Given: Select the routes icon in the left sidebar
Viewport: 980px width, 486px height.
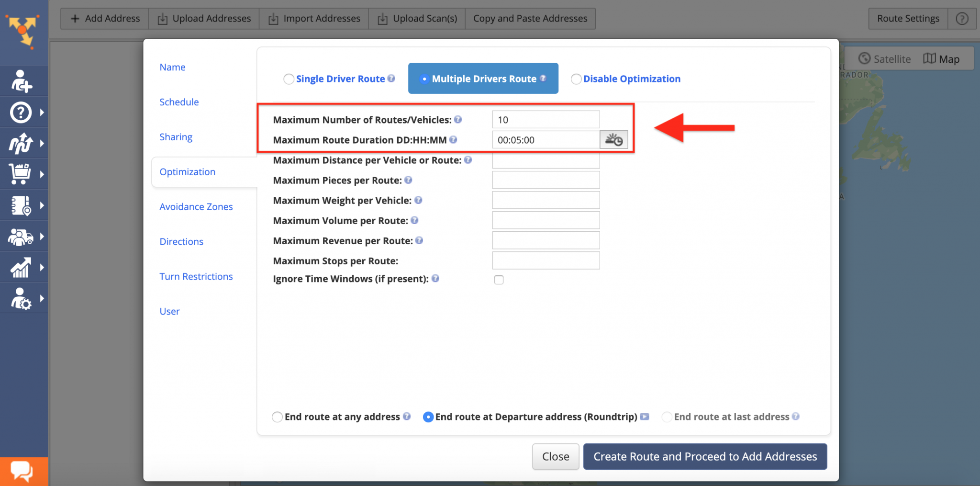Looking at the screenshot, I should coord(20,143).
